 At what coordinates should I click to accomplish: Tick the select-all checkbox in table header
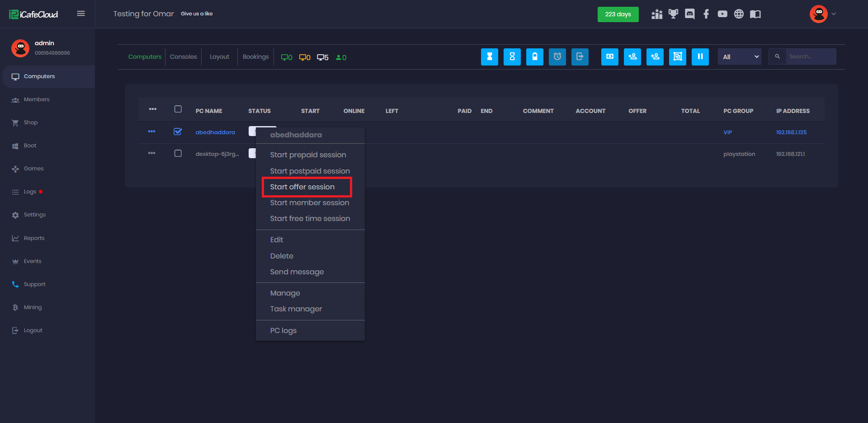(x=178, y=109)
